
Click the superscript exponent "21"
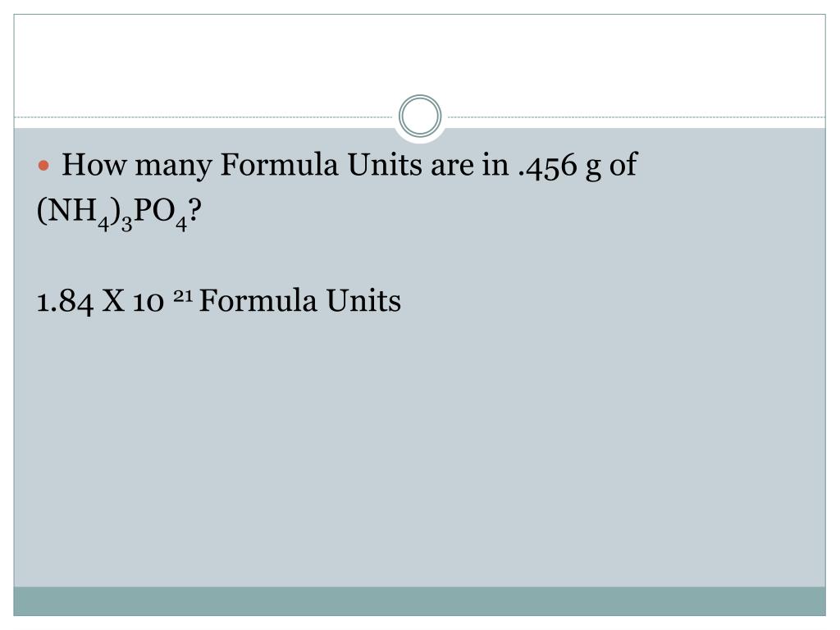pos(183,294)
